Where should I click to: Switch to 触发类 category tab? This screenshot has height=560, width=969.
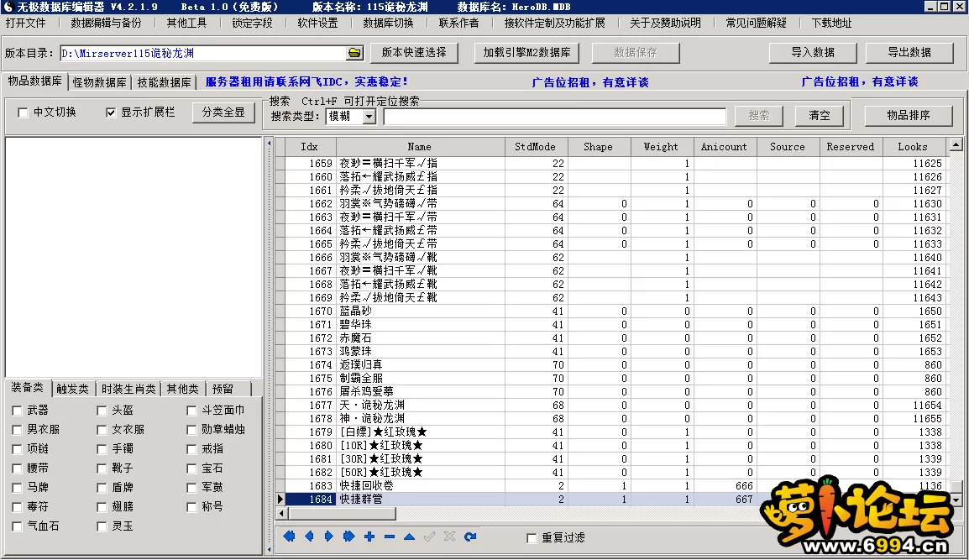(x=72, y=389)
